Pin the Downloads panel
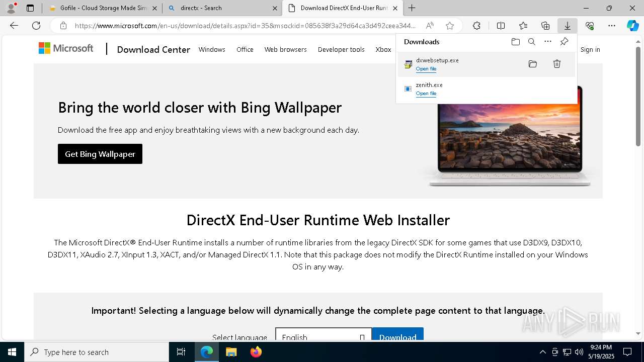 [564, 42]
